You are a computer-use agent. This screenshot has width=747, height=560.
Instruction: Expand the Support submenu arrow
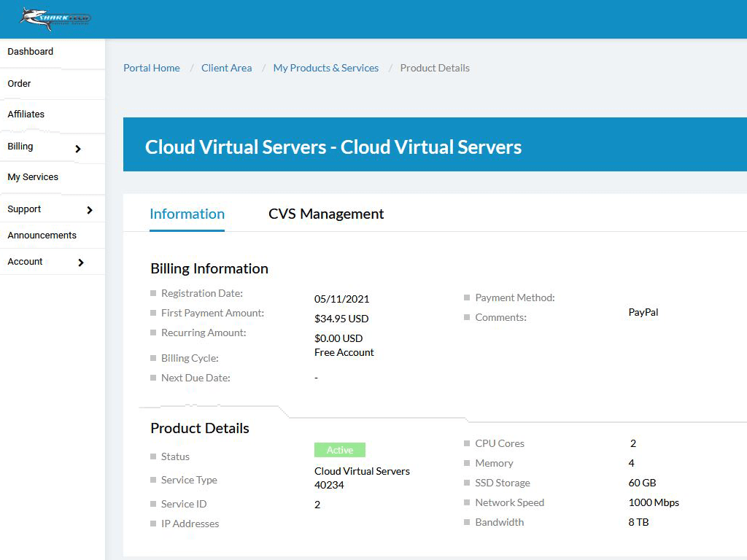(x=90, y=210)
